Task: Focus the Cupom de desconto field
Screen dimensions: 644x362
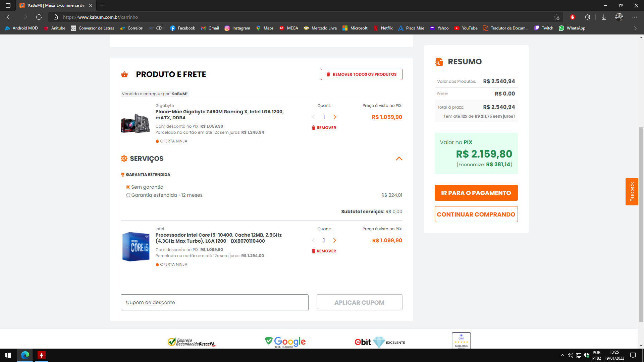Action: coord(214,302)
